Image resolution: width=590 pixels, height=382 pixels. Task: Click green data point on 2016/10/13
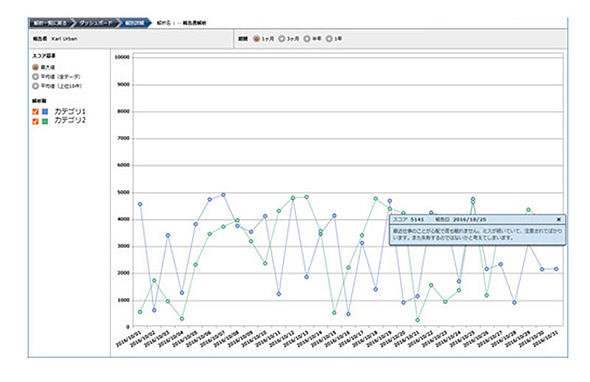coord(307,197)
